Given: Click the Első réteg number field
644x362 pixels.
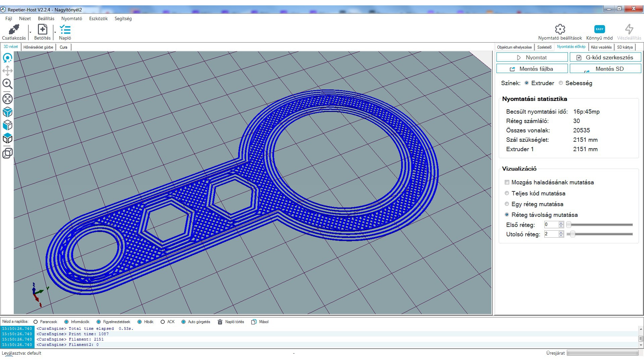Looking at the screenshot, I should [x=551, y=225].
